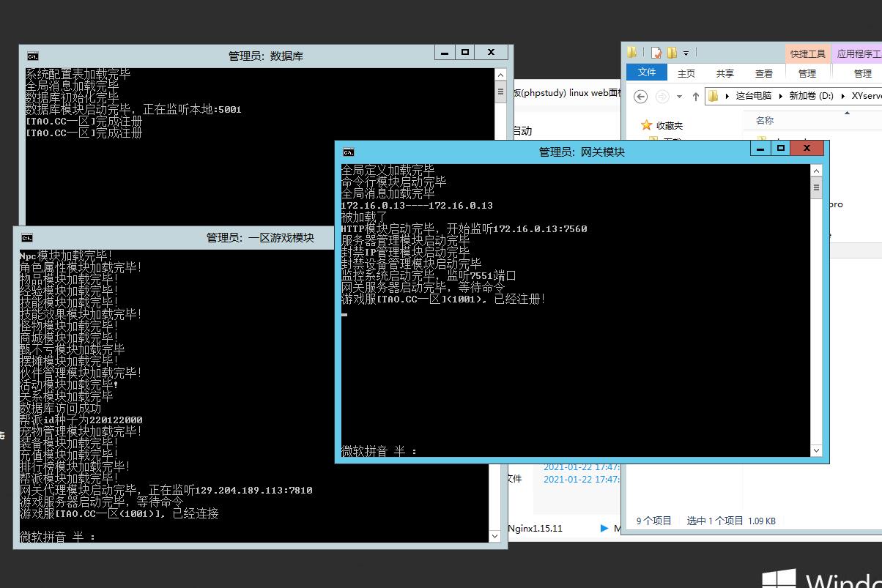Click the 收藏夹 star icon
Screen dimensions: 882x588
(x=646, y=125)
